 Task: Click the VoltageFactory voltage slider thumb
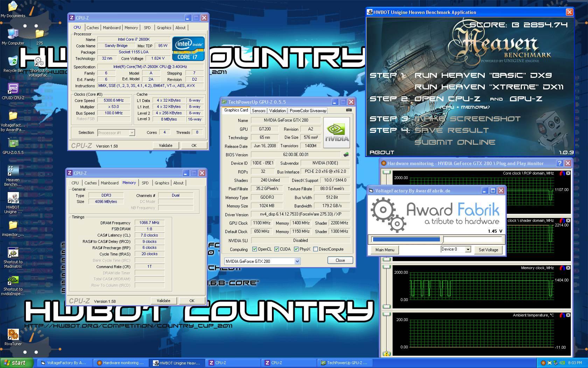point(443,239)
